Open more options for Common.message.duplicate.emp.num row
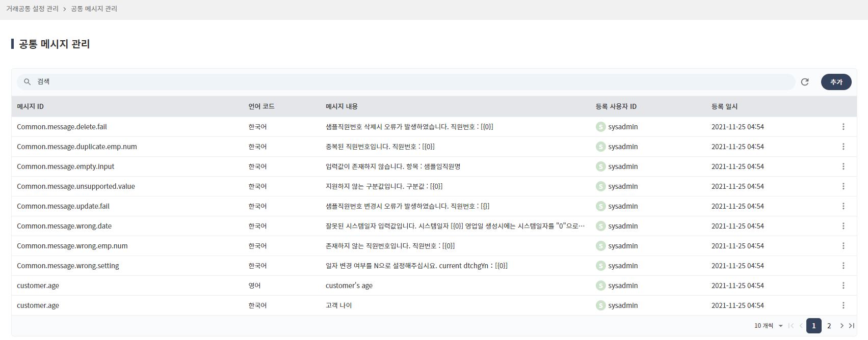 [x=843, y=147]
